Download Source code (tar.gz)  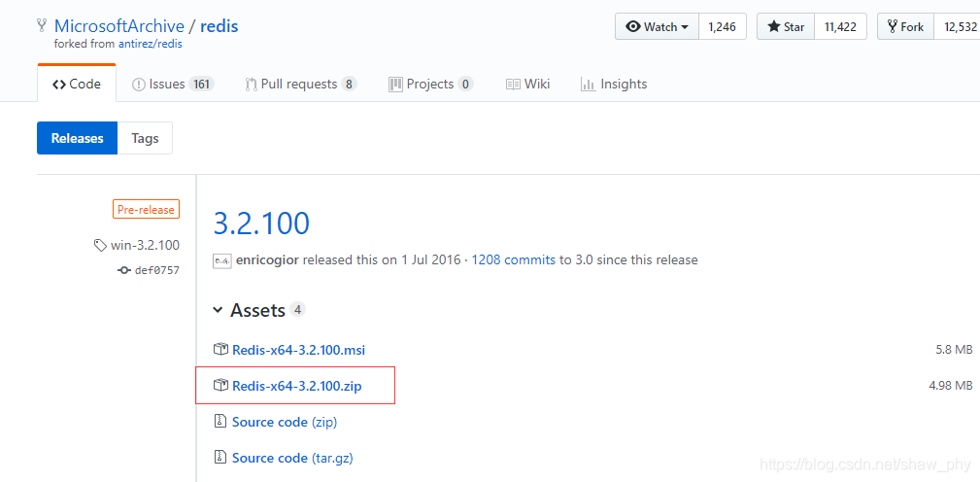tap(292, 459)
